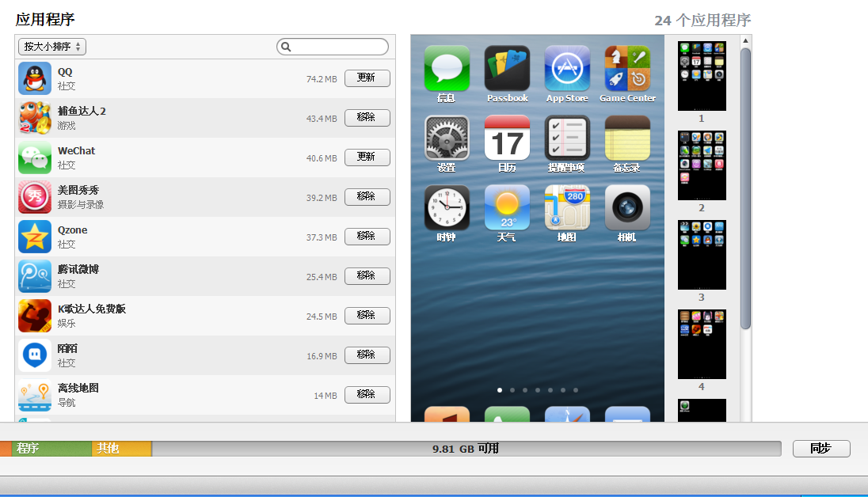Click the 43.4 MB size of 捕鱼达人2
868x497 pixels.
(322, 119)
